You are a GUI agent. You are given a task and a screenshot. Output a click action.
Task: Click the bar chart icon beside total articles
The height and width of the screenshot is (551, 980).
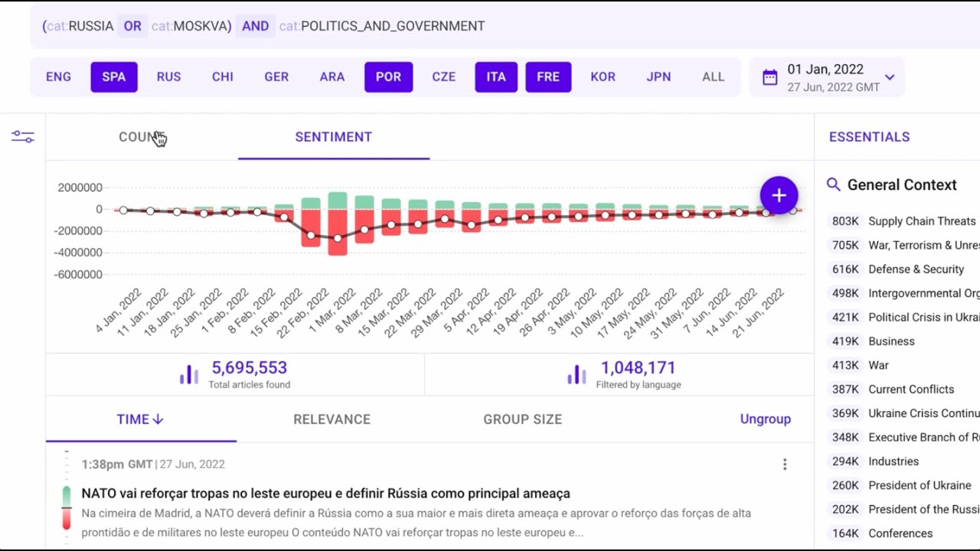pyautogui.click(x=189, y=374)
